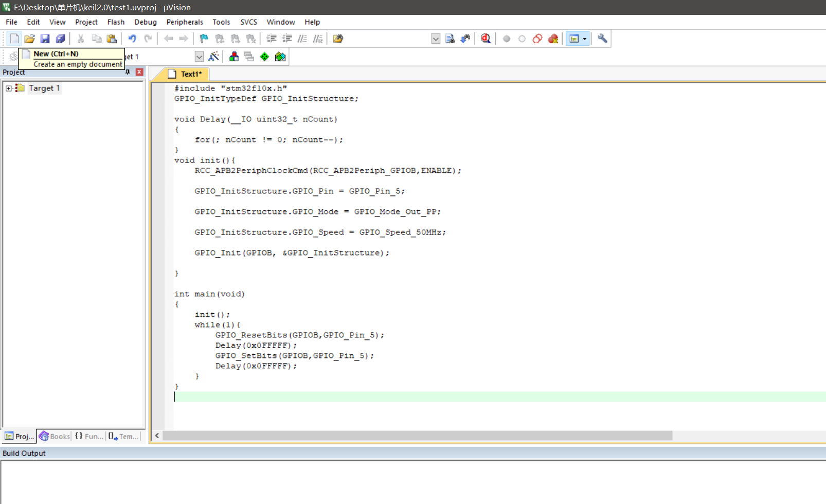Switch to the Books panel tab

click(x=54, y=436)
